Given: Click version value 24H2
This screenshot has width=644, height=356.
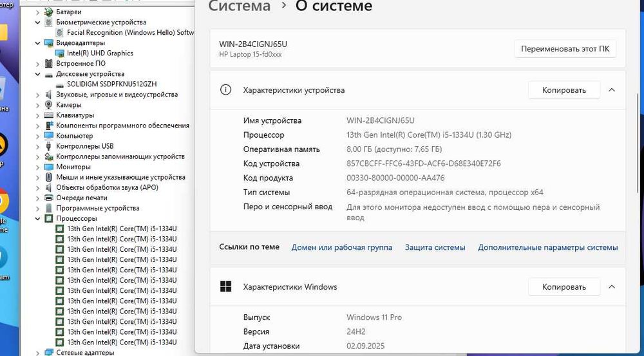Looking at the screenshot, I should pyautogui.click(x=355, y=332).
